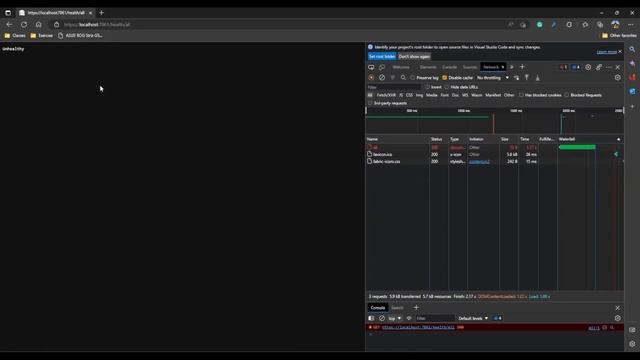Image resolution: width=640 pixels, height=360 pixels.
Task: Stop recording the network log
Action: coord(371,78)
